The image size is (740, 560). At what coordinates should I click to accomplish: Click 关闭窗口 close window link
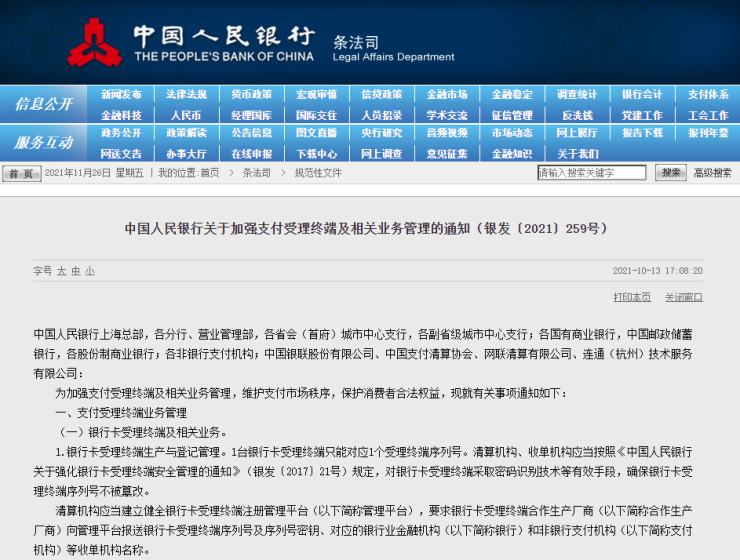(x=684, y=297)
